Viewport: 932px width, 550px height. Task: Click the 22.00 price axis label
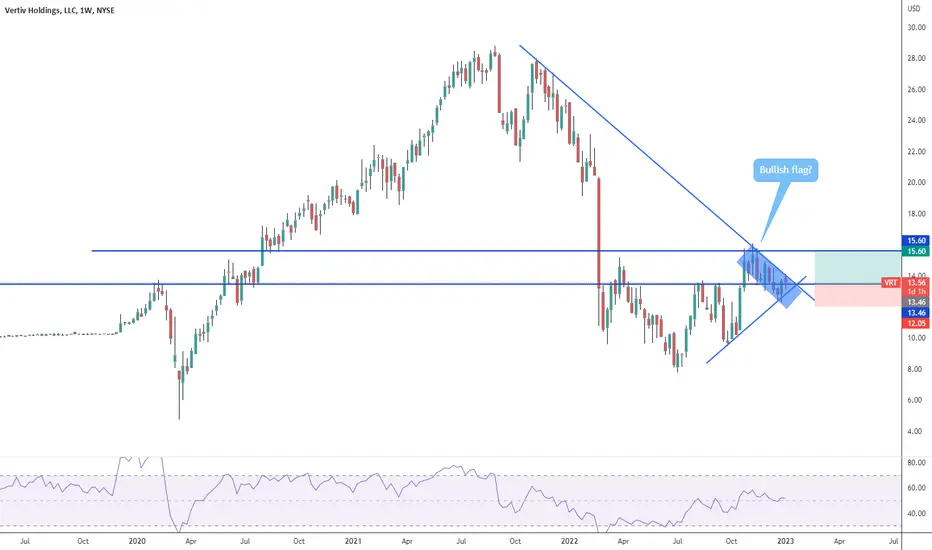[916, 152]
